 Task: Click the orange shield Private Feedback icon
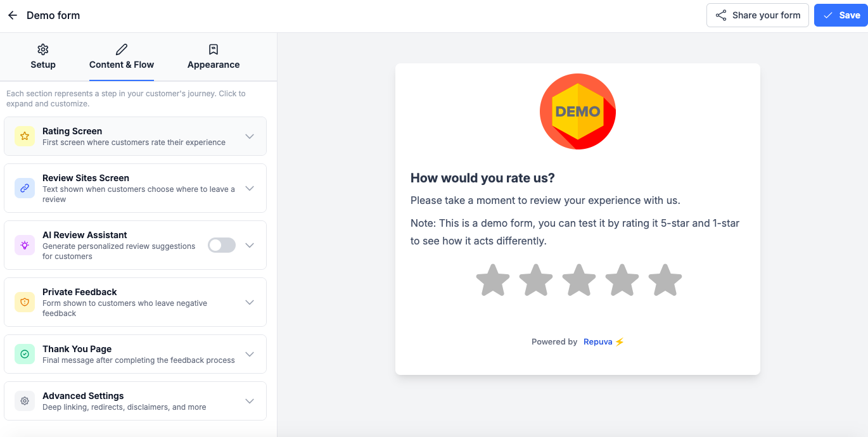pyautogui.click(x=25, y=302)
